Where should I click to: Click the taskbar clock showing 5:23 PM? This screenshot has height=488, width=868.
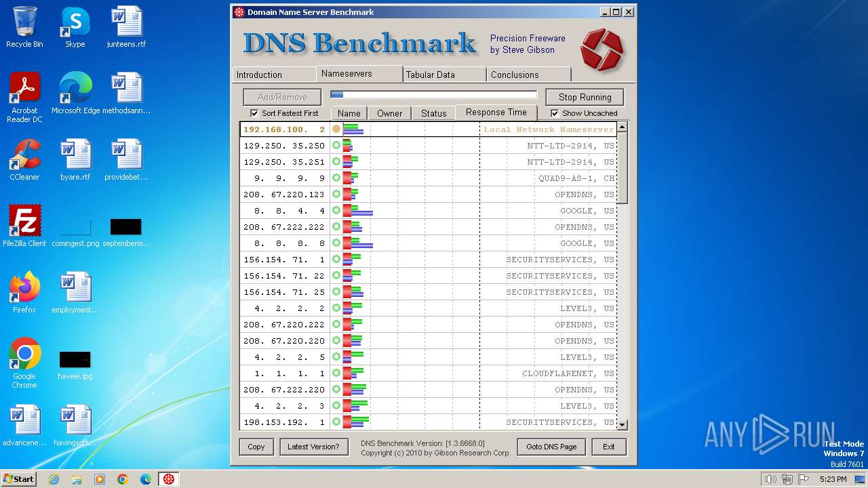tap(833, 479)
